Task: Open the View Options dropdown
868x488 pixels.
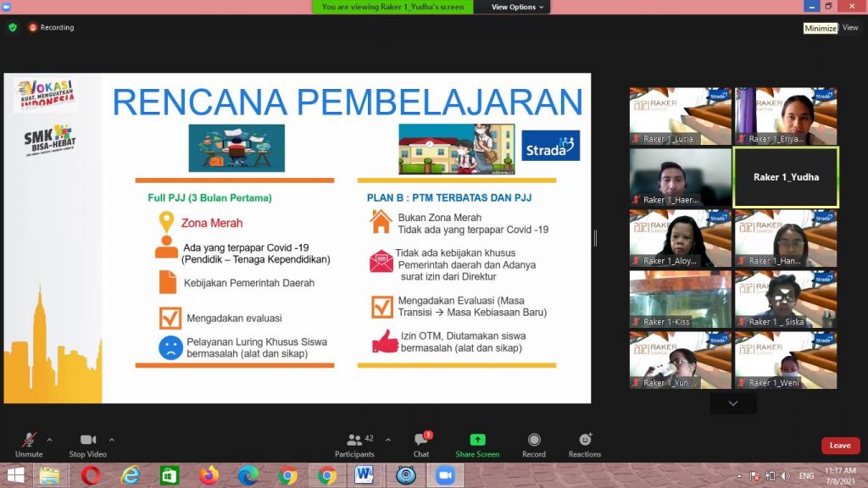Action: point(517,7)
